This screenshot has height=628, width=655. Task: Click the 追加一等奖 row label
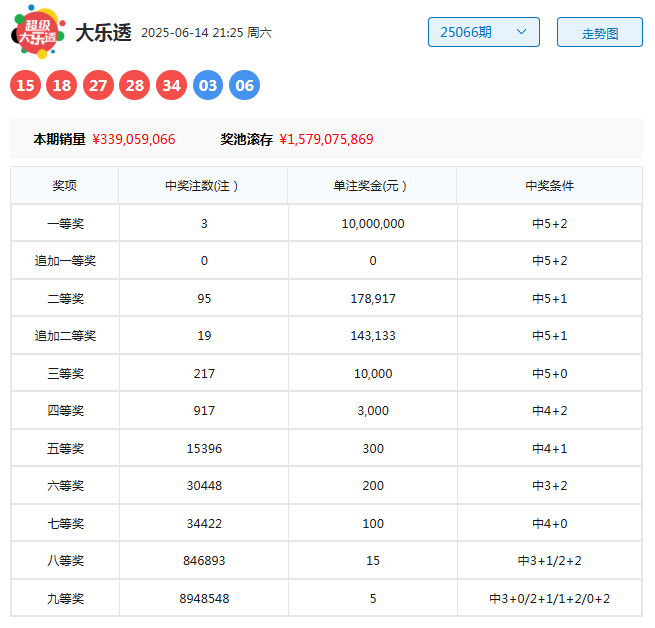[x=66, y=261]
